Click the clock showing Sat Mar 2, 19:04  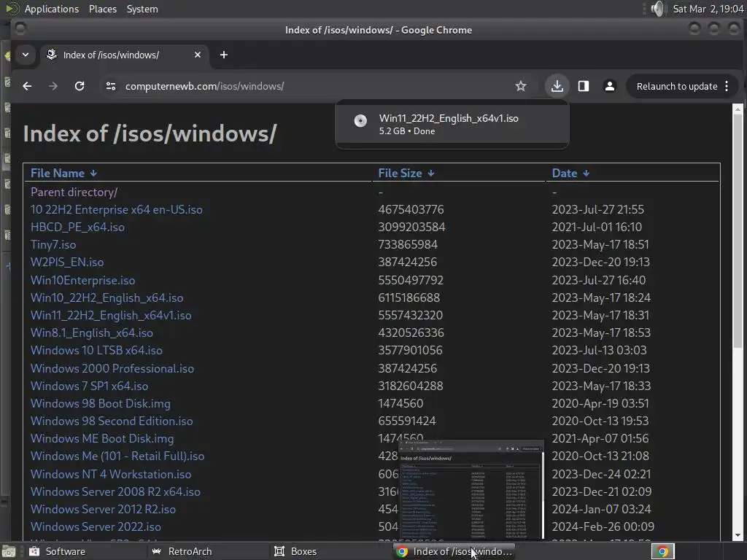tap(708, 9)
